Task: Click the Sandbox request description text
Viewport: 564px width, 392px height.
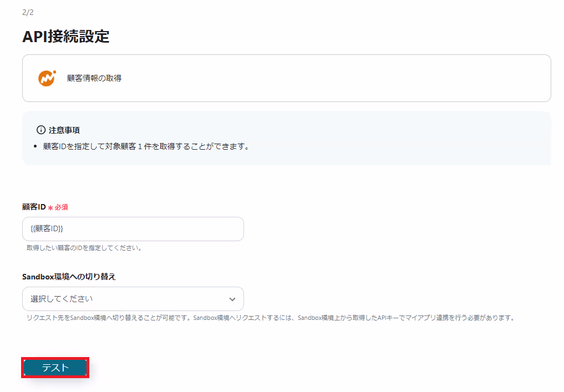Action: (271, 318)
